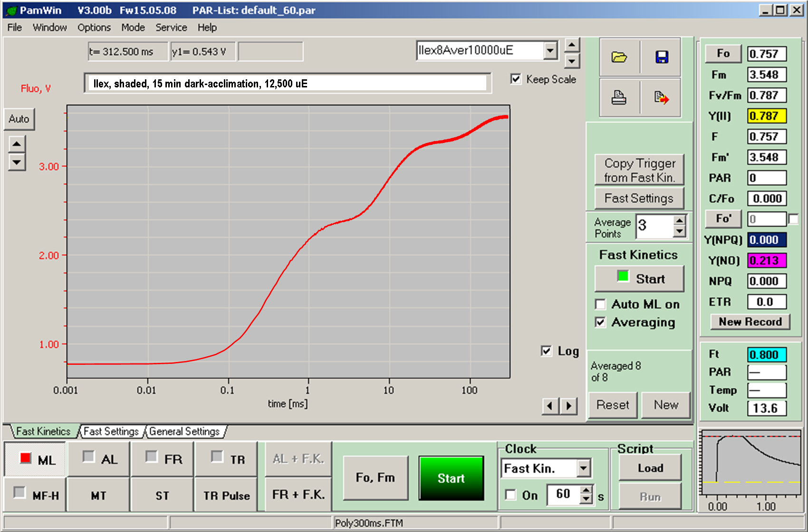Click the open file folder icon
This screenshot has width=808, height=532.
(x=619, y=57)
